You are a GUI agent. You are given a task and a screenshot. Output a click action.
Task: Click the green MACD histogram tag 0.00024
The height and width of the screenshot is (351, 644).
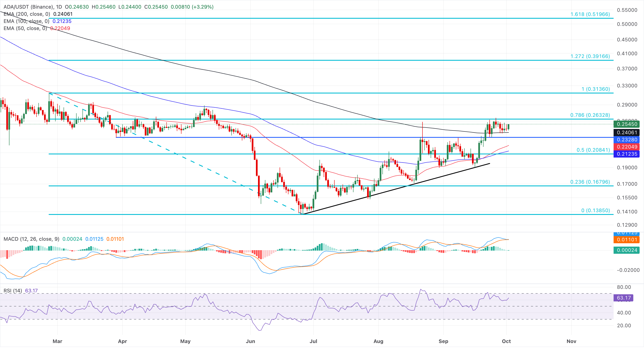[x=627, y=250]
